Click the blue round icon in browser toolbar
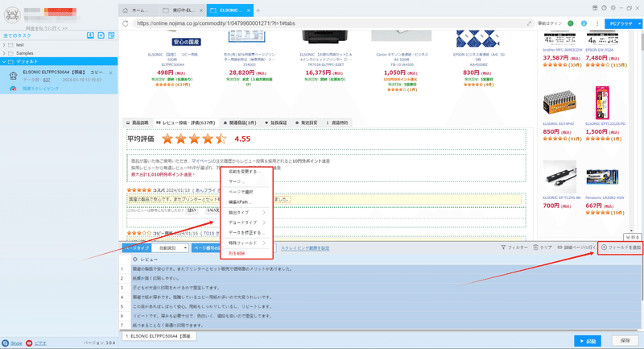The width and height of the screenshot is (644, 349). [584, 23]
